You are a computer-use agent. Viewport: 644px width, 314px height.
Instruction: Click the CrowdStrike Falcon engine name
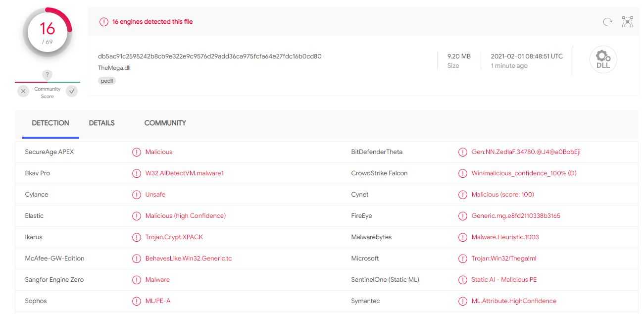(379, 173)
